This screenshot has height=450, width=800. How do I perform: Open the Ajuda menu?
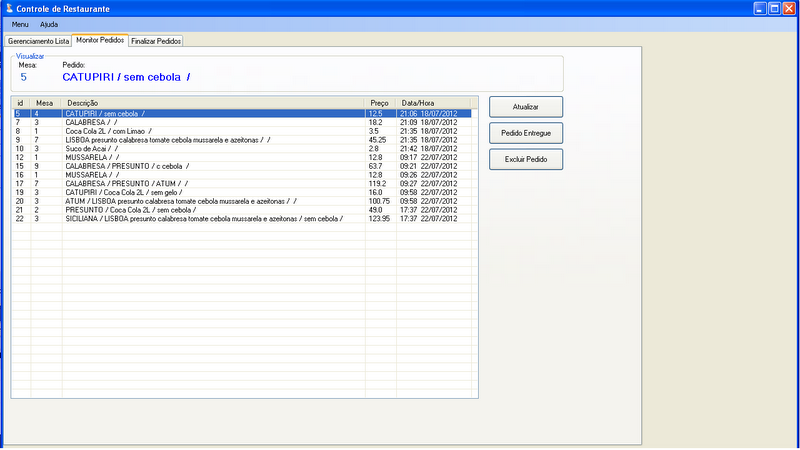tap(49, 24)
